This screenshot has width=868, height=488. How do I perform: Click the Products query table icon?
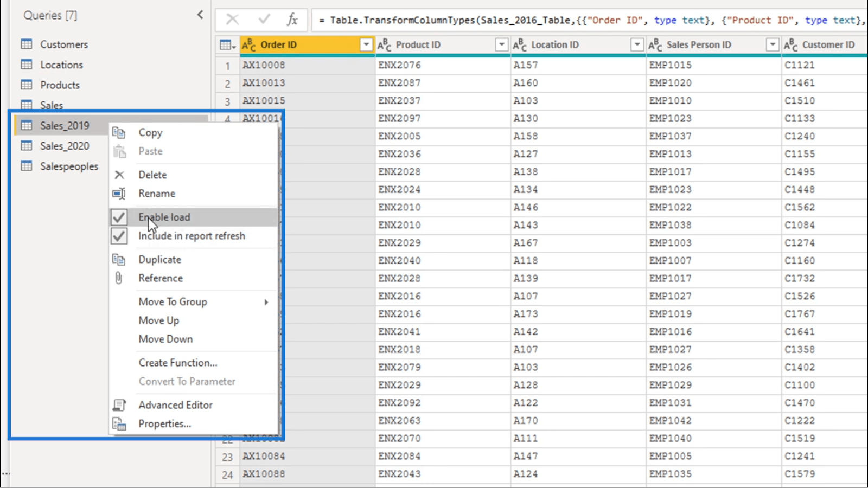[x=27, y=85]
